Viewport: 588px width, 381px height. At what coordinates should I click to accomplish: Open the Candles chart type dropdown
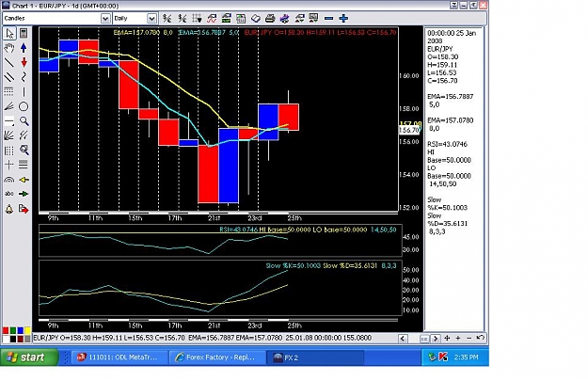105,19
